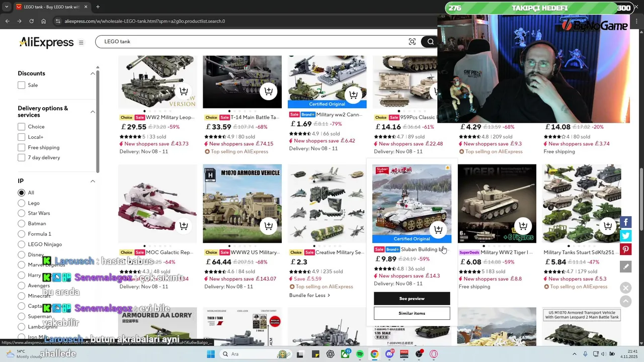
Task: Open Xbox app in taskbar
Action: [x=345, y=354]
